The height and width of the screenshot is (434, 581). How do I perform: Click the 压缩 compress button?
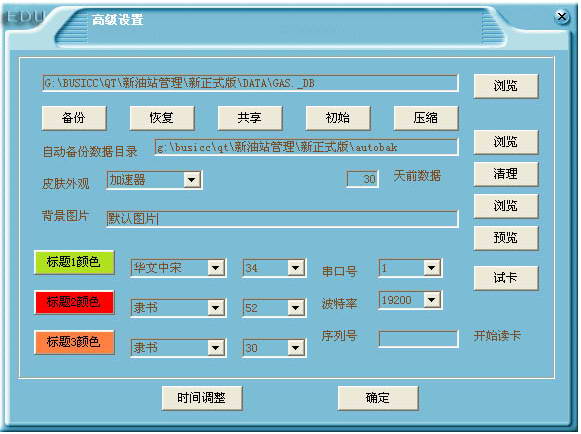(x=426, y=118)
